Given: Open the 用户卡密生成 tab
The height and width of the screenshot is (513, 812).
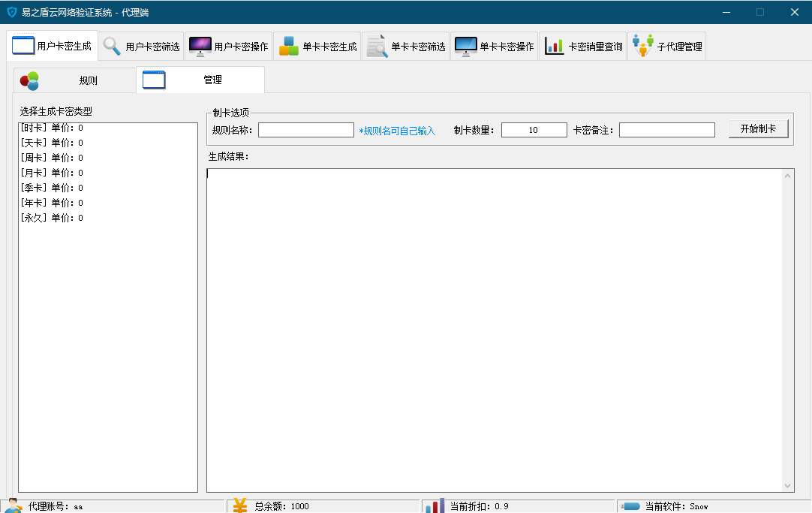Looking at the screenshot, I should [53, 46].
